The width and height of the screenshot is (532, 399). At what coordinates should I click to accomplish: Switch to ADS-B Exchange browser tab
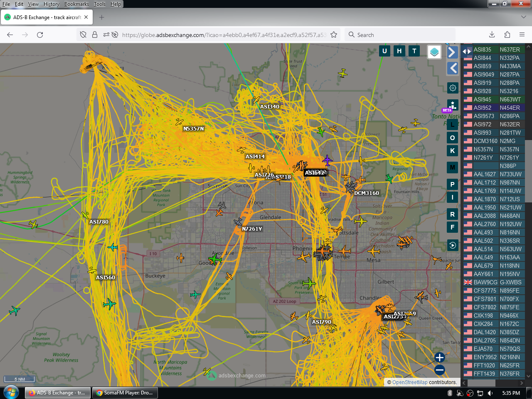tap(47, 17)
